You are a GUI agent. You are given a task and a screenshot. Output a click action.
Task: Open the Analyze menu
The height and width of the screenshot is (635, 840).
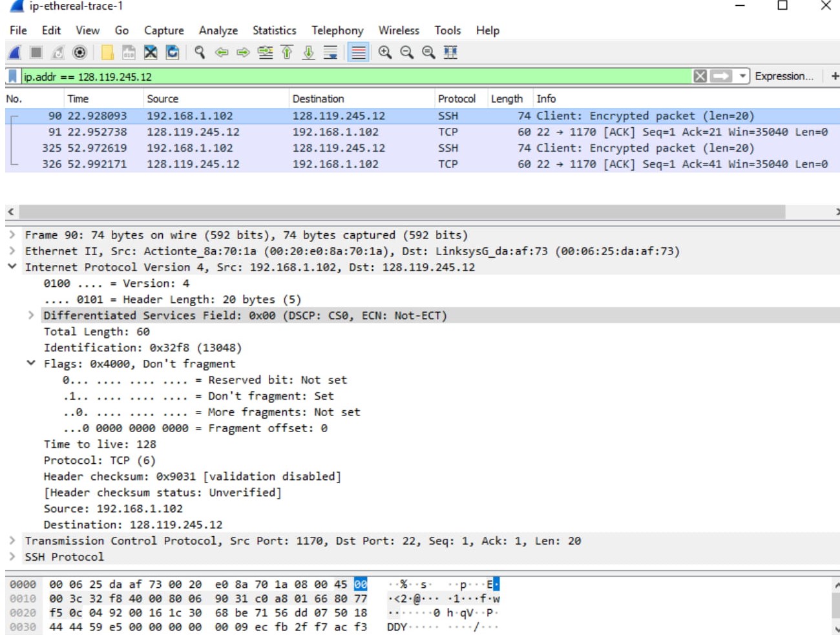click(218, 30)
